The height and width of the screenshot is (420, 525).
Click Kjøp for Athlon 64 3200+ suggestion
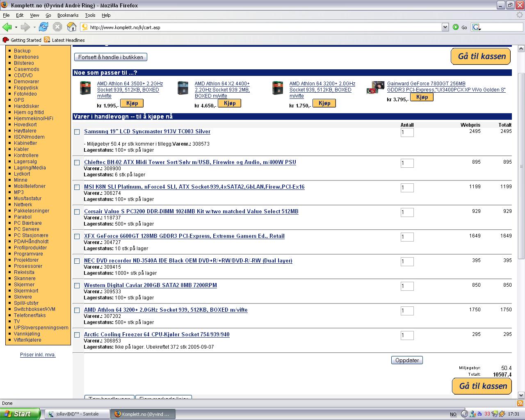[x=324, y=103]
